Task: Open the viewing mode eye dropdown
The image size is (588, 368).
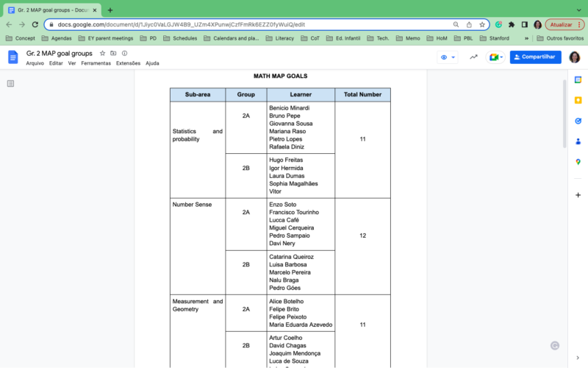Action: [x=447, y=57]
